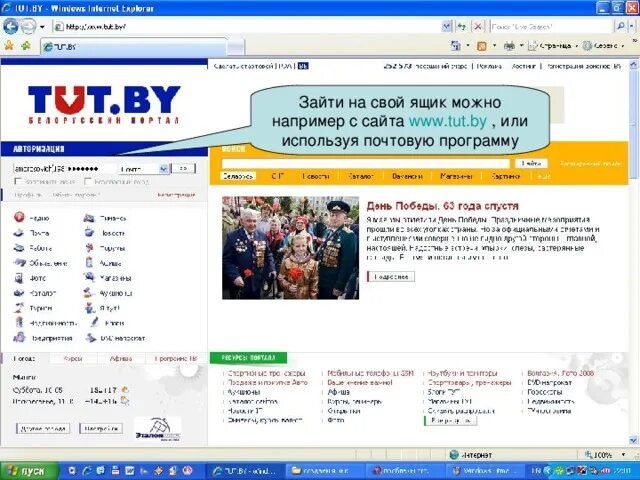The width and height of the screenshot is (640, 480).
Task: Select the TUT.BY browser tab
Action: click(x=133, y=47)
